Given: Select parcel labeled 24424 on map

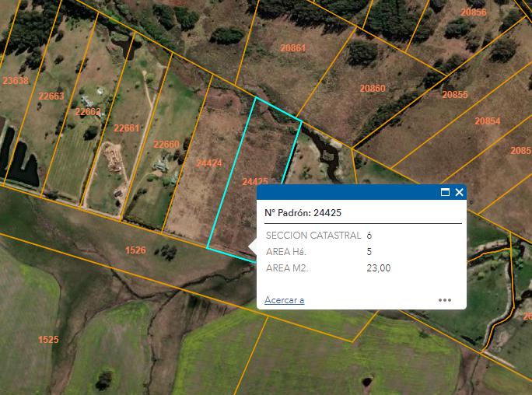Looking at the screenshot, I should (x=209, y=163).
